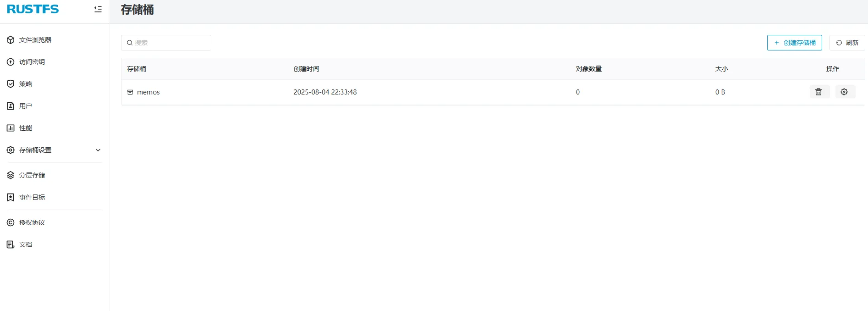Click the delete trash icon for memos bucket
Screen dimensions: 868x311
click(x=819, y=92)
